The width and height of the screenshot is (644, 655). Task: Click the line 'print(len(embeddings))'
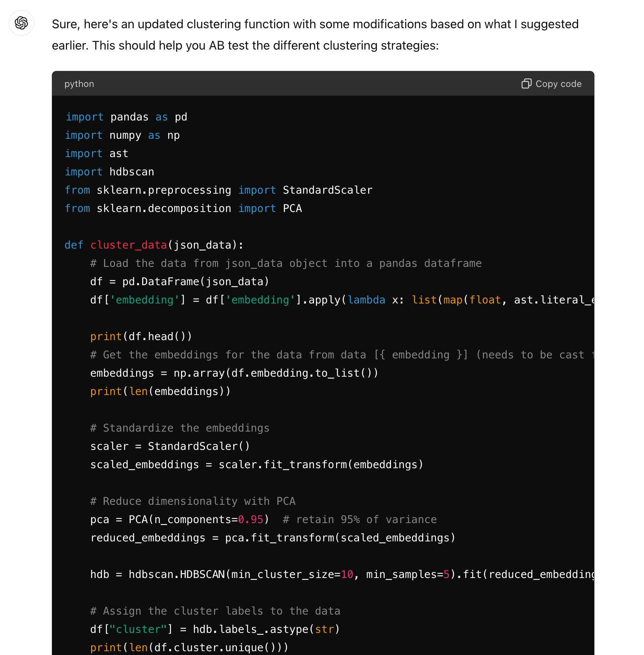[160, 392]
